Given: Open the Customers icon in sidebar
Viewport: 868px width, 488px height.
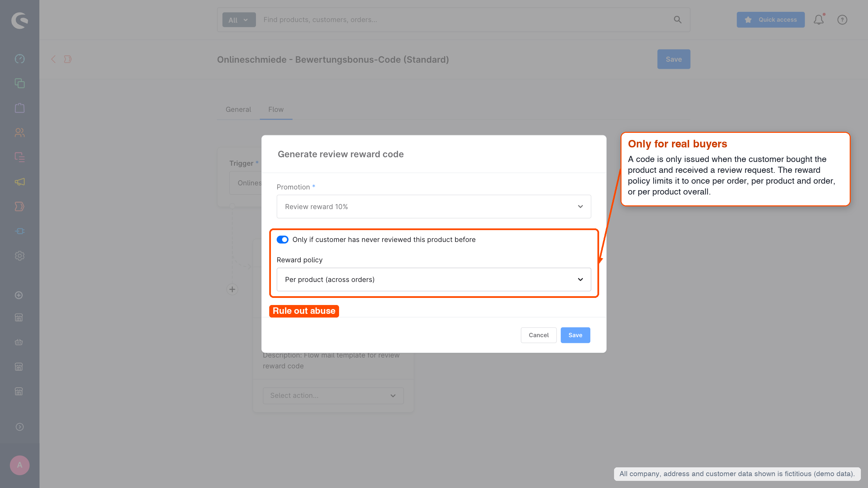Looking at the screenshot, I should click(20, 133).
